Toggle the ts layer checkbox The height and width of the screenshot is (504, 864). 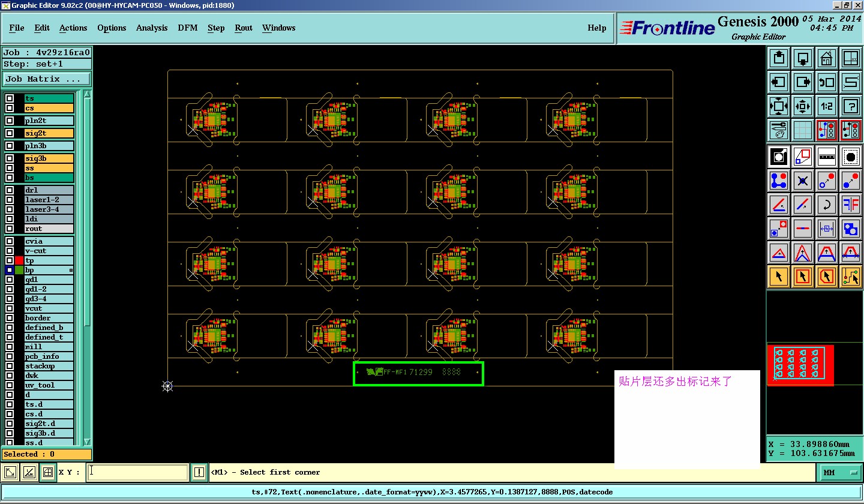[x=10, y=98]
